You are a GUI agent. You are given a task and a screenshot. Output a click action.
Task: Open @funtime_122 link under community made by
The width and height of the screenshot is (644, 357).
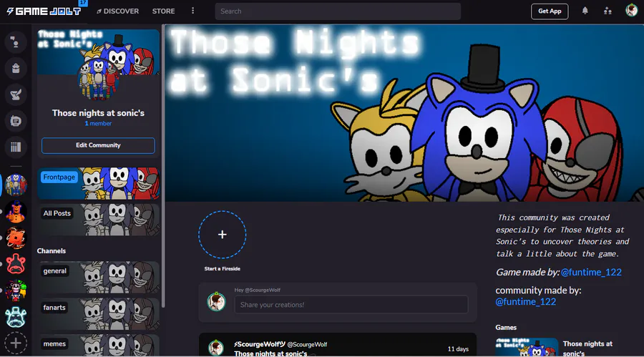[x=526, y=301]
